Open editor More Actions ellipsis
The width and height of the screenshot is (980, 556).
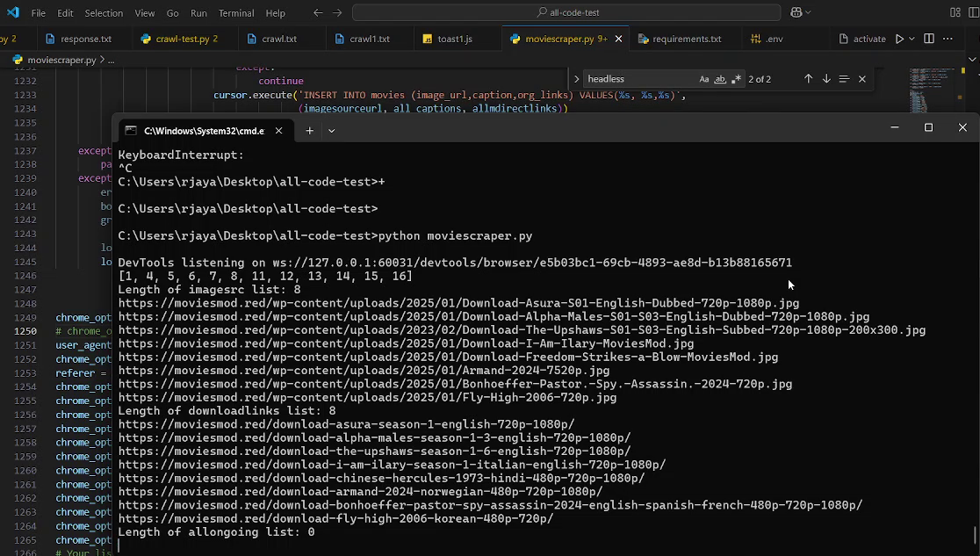(948, 39)
